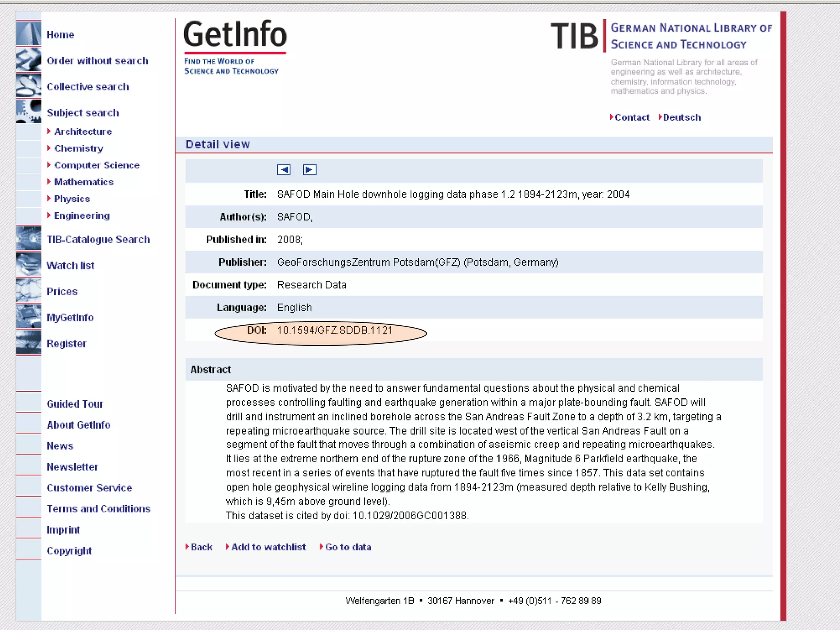Open the Guided Tour page
This screenshot has width=840, height=630.
75,404
